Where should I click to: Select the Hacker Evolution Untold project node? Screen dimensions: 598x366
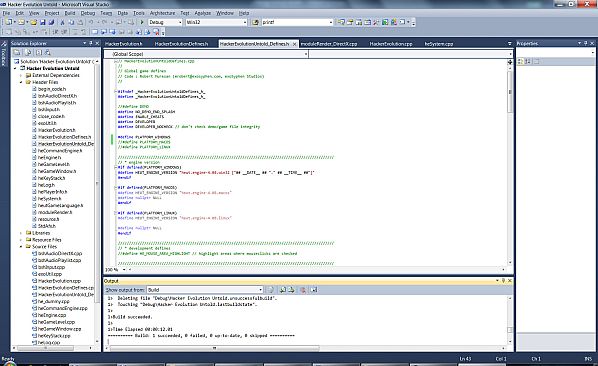[53, 69]
